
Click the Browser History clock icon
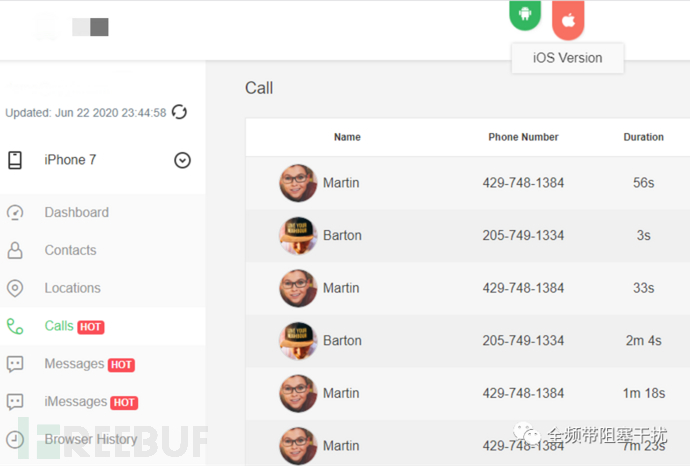[15, 439]
